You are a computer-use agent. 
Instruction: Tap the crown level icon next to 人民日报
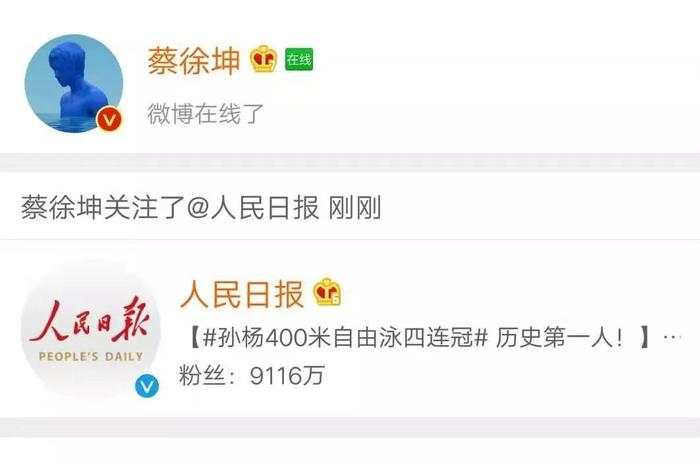[x=327, y=292]
